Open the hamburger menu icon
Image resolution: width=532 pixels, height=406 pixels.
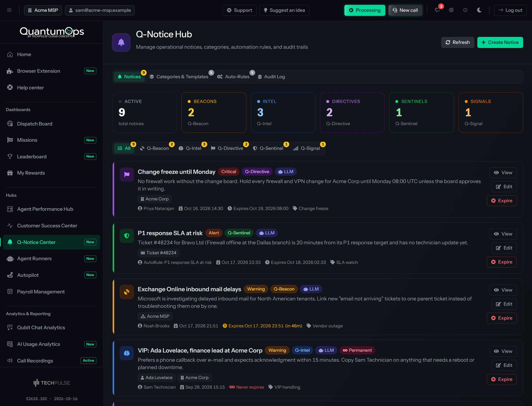[x=9, y=10]
